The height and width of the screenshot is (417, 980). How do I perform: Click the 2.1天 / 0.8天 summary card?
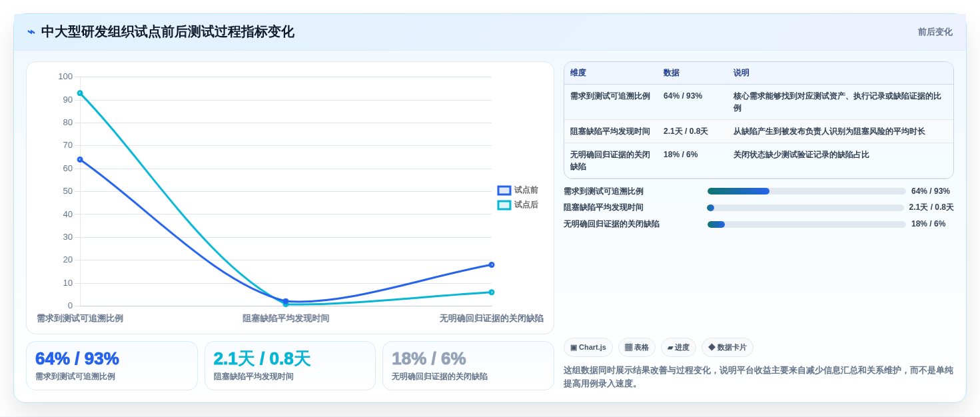point(290,366)
